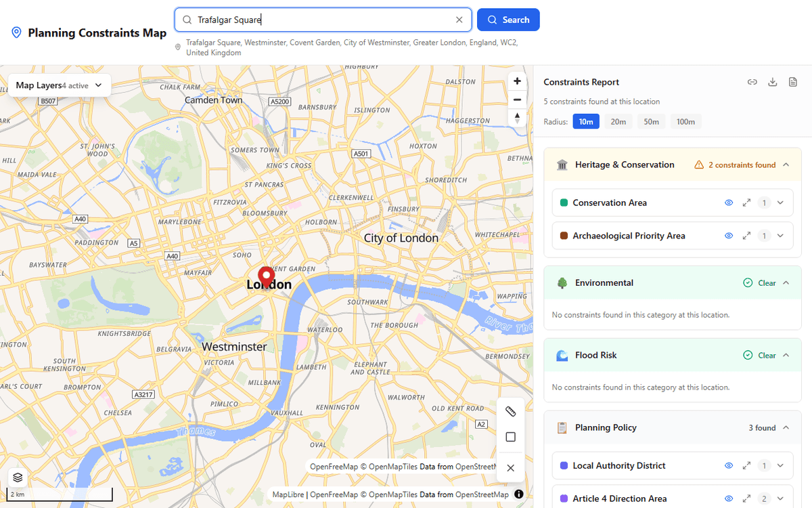Expand Conservation Area to full view
Screen dimensions: 812x508
tap(746, 203)
